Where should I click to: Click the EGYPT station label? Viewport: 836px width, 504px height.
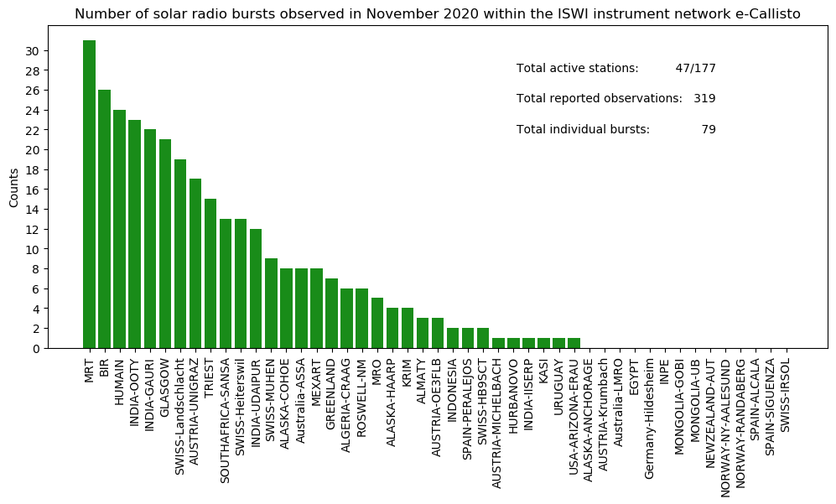coord(633,377)
